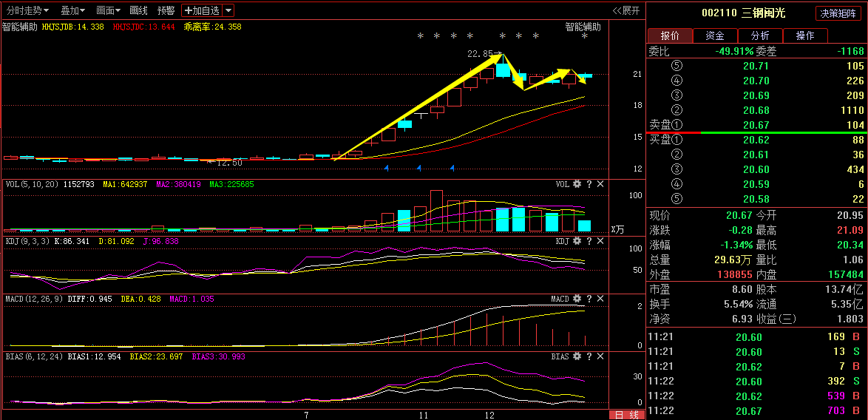The width and height of the screenshot is (868, 420).
Task: Open the 画面 layout dropdown
Action: point(109,10)
